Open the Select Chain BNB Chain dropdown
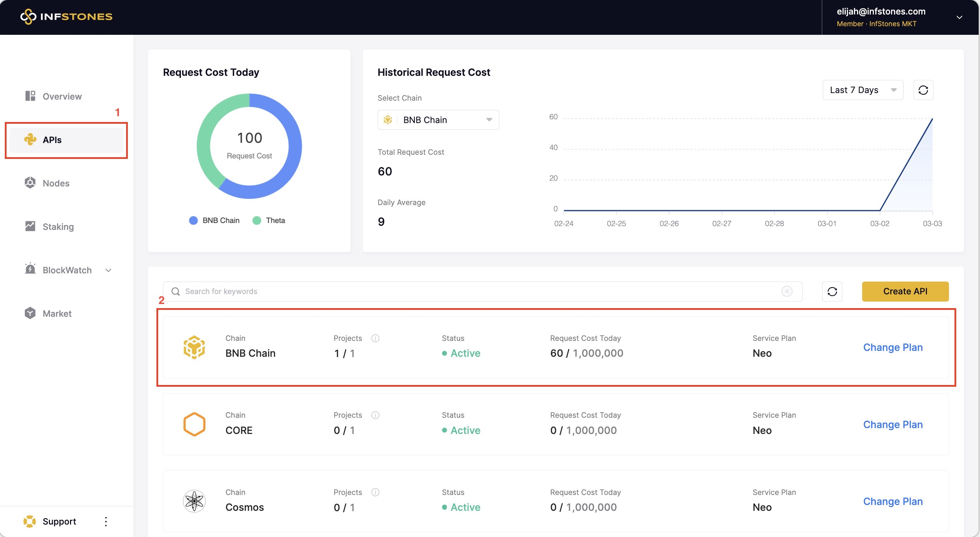The height and width of the screenshot is (537, 980). pos(438,120)
